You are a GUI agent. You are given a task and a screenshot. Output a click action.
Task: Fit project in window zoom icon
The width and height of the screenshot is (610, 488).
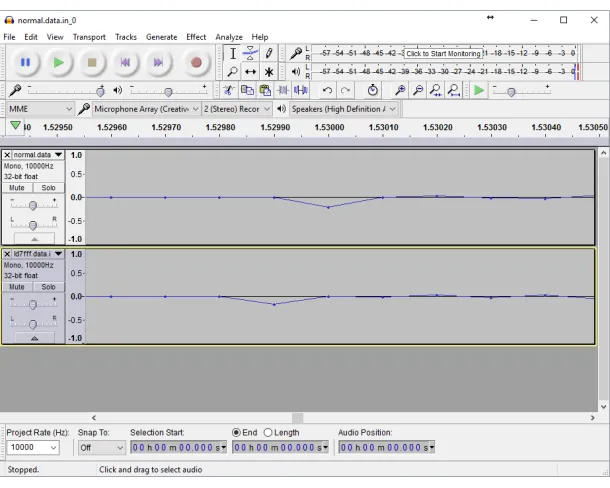(454, 91)
